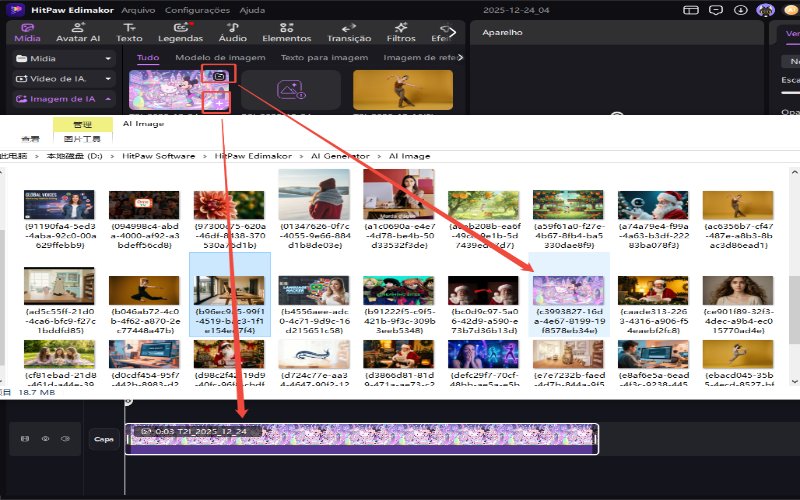The image size is (800, 500).
Task: Open the Texto para imagem tab
Action: pyautogui.click(x=324, y=58)
